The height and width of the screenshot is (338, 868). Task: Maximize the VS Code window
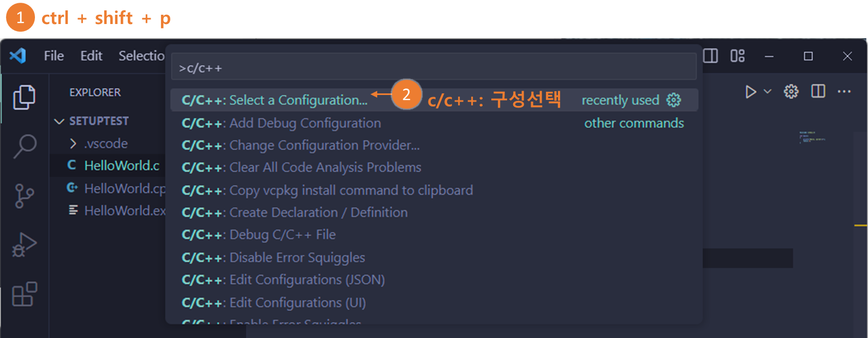pyautogui.click(x=808, y=56)
